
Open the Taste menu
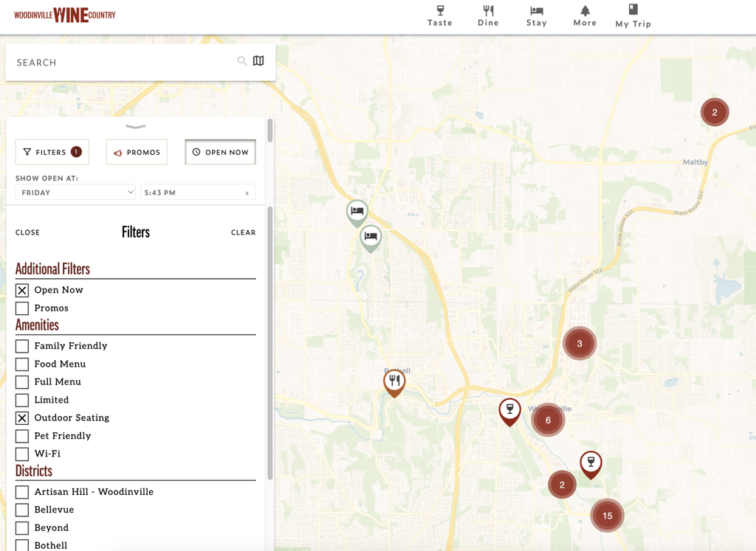[x=440, y=15]
